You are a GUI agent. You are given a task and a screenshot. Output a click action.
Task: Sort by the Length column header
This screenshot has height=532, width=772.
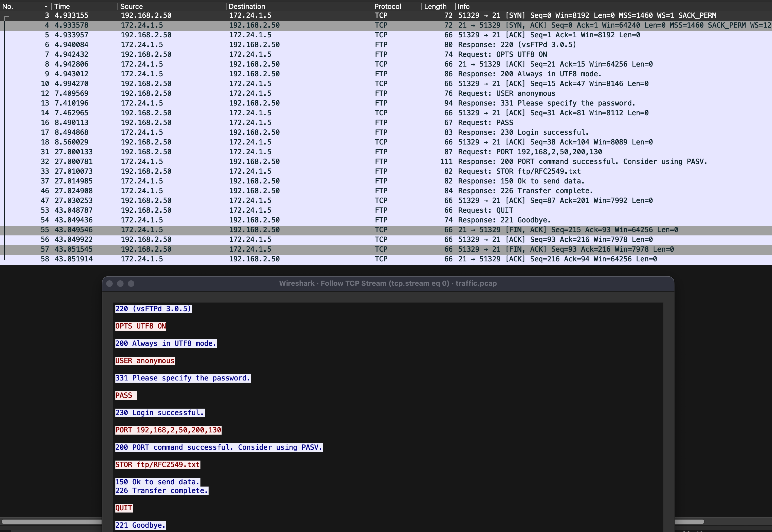[x=435, y=6]
